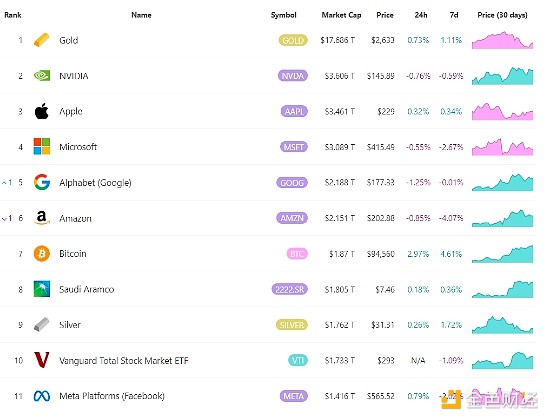Sort by the Market Cap column header
The height and width of the screenshot is (420, 549).
click(341, 15)
